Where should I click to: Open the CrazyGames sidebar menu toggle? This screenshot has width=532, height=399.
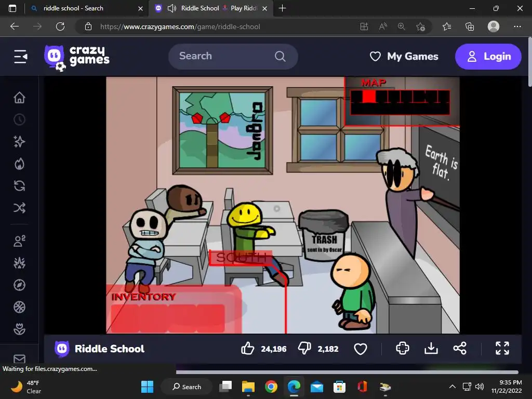(x=20, y=56)
